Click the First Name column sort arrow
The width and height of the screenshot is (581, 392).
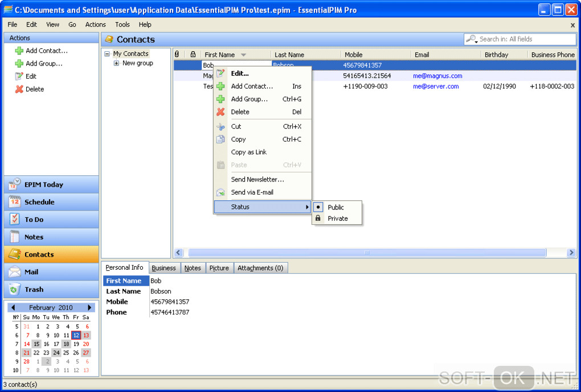pos(243,55)
